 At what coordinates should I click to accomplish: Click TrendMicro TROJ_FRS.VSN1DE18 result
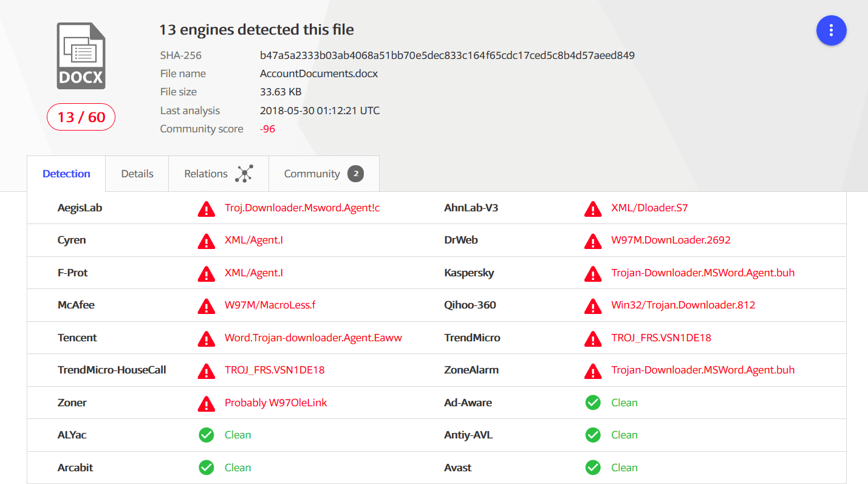(661, 338)
